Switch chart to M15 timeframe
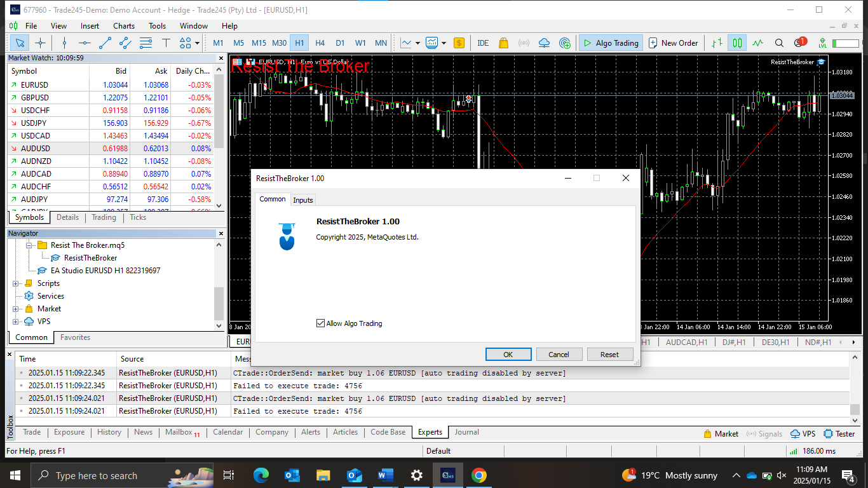Viewport: 868px width, 488px height. (x=259, y=43)
